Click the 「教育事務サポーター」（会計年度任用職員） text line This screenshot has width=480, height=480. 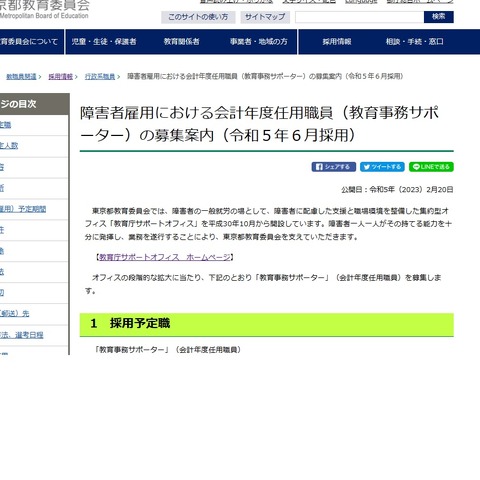pos(168,350)
